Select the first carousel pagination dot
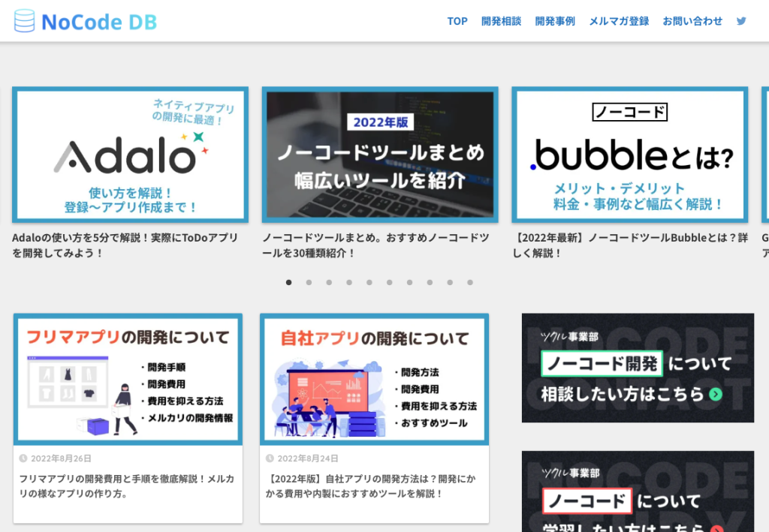 [x=288, y=283]
